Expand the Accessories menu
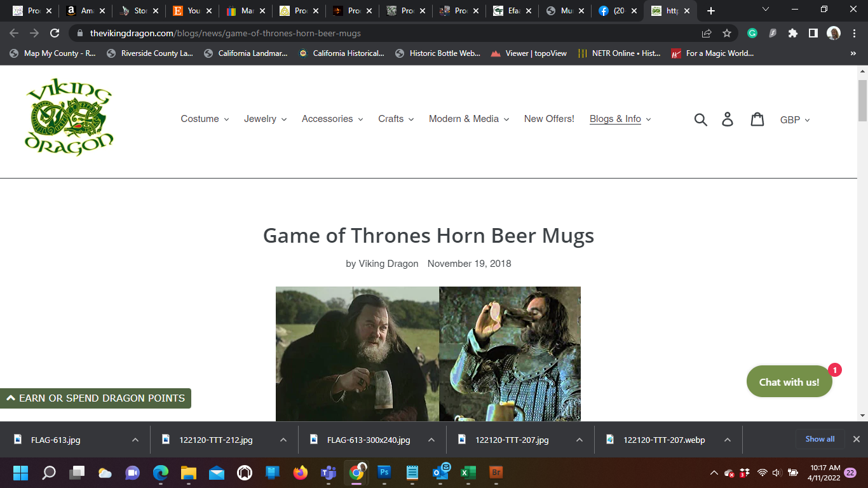868x488 pixels. (x=332, y=119)
